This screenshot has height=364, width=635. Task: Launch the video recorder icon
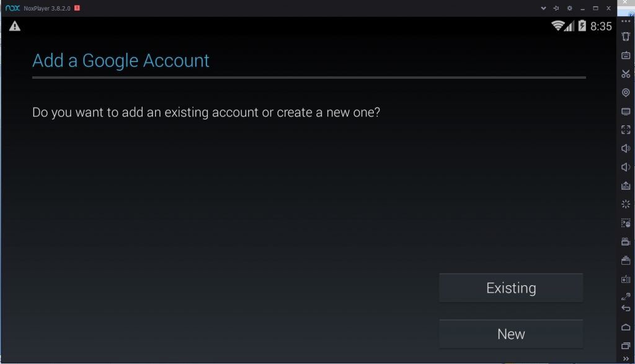coord(625,241)
